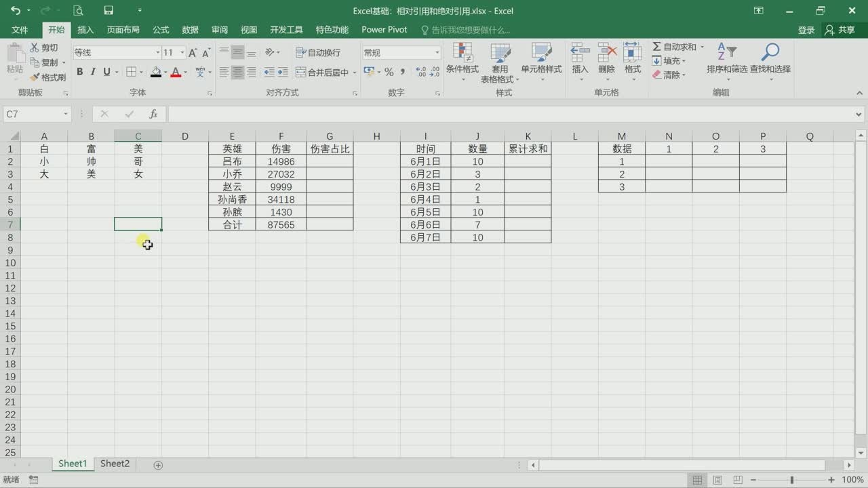Increase font size with the larger A icon
The height and width of the screenshot is (488, 868).
click(193, 52)
